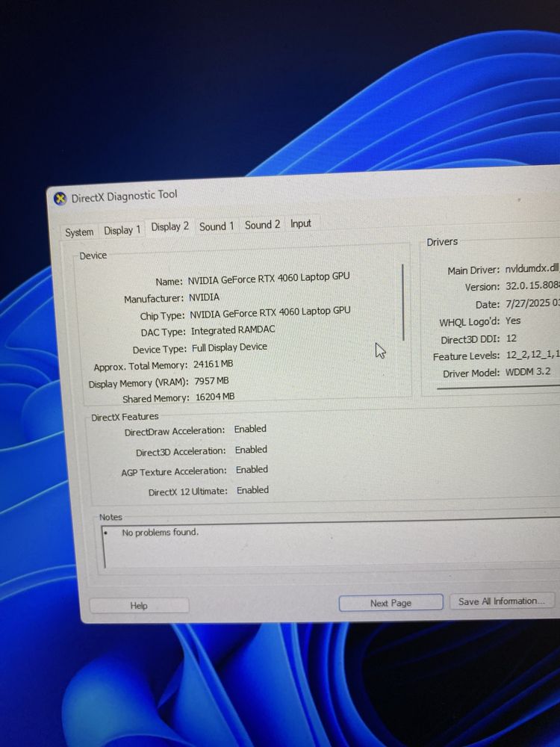The width and height of the screenshot is (560, 747).
Task: Click the Manufacturer value NVIDIA
Action: [205, 297]
